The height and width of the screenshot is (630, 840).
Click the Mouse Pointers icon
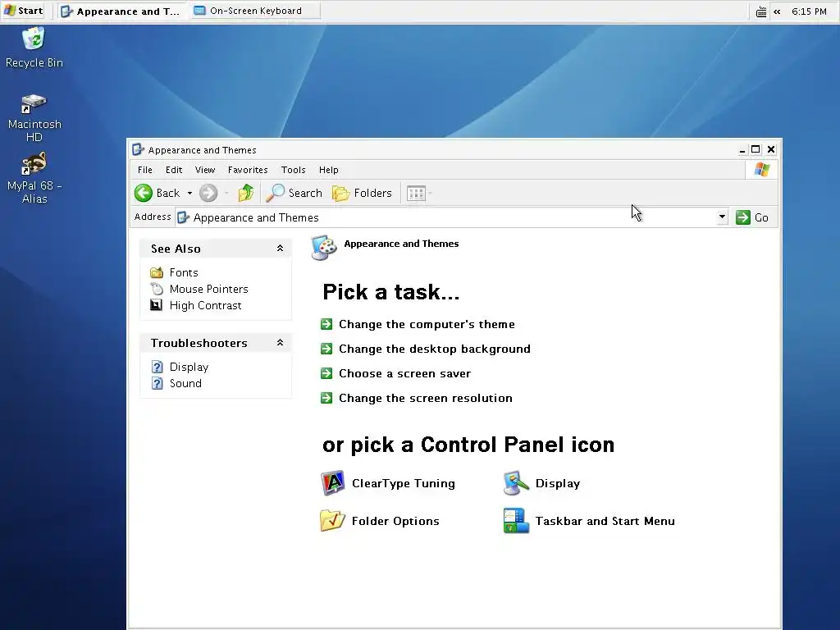point(157,290)
